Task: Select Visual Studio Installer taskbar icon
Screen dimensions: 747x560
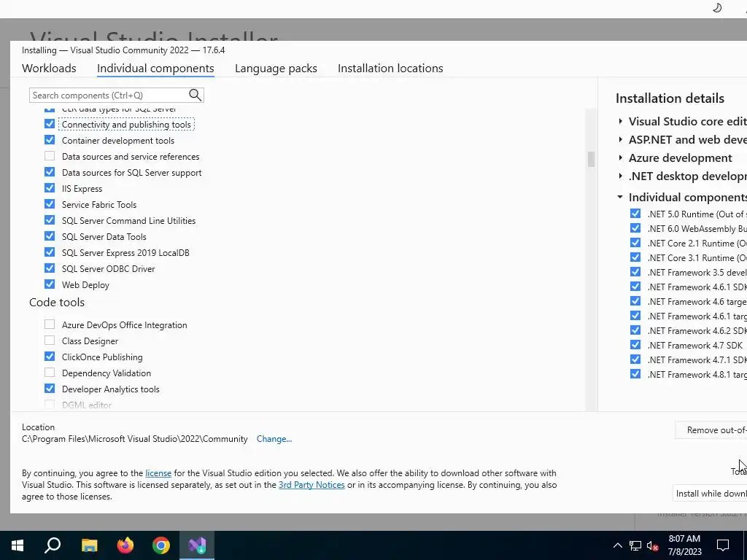Action: point(197,545)
